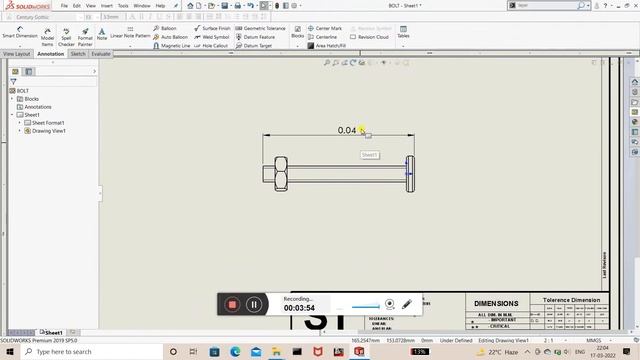Image resolution: width=640 pixels, height=360 pixels.
Task: Pause the screen recording
Action: coord(254,304)
